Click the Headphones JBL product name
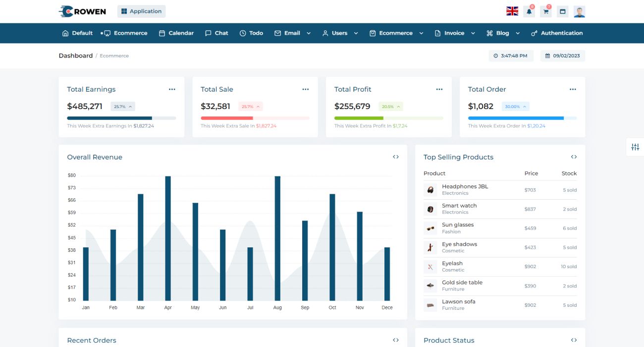This screenshot has height=347, width=644. pos(465,186)
